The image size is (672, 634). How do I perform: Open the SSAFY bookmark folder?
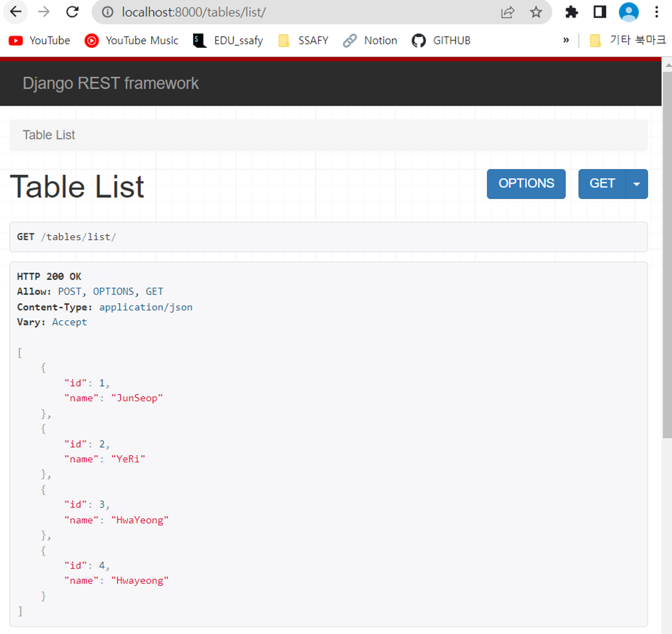pyautogui.click(x=303, y=41)
